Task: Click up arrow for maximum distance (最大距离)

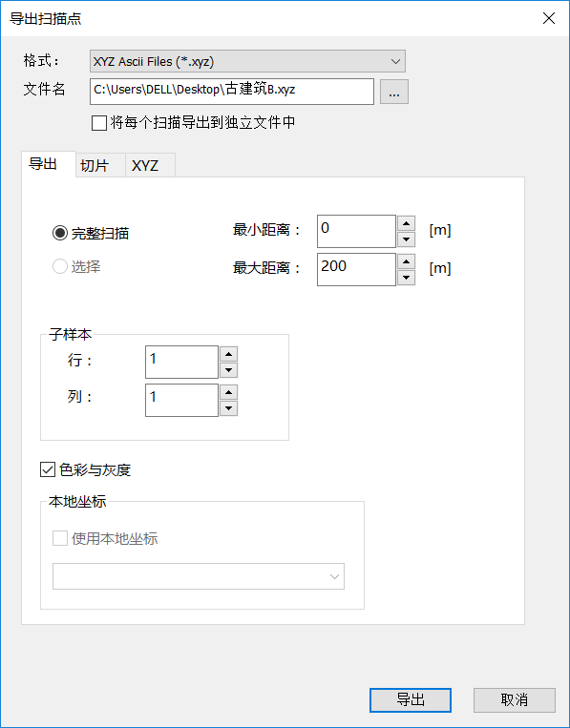Action: click(407, 261)
